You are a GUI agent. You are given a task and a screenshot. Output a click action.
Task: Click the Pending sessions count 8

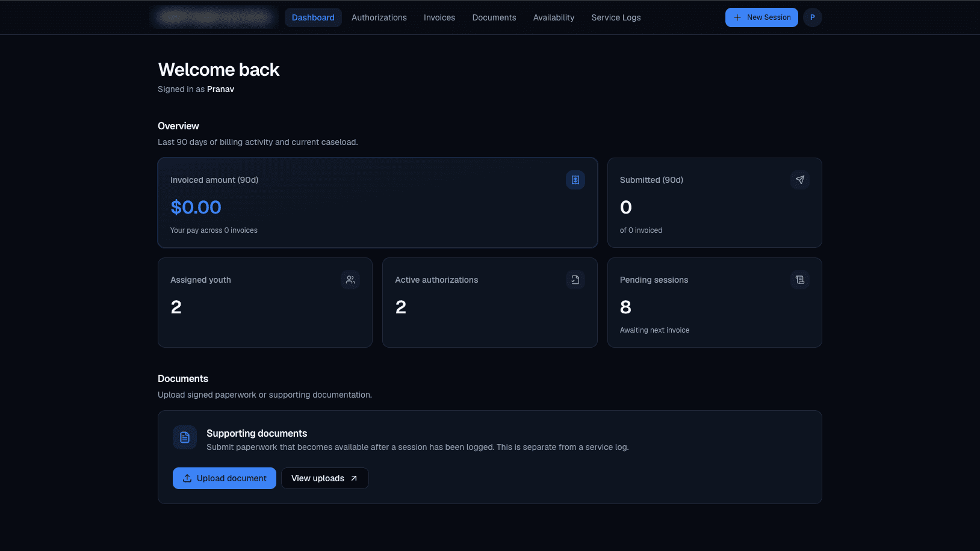[x=625, y=307]
